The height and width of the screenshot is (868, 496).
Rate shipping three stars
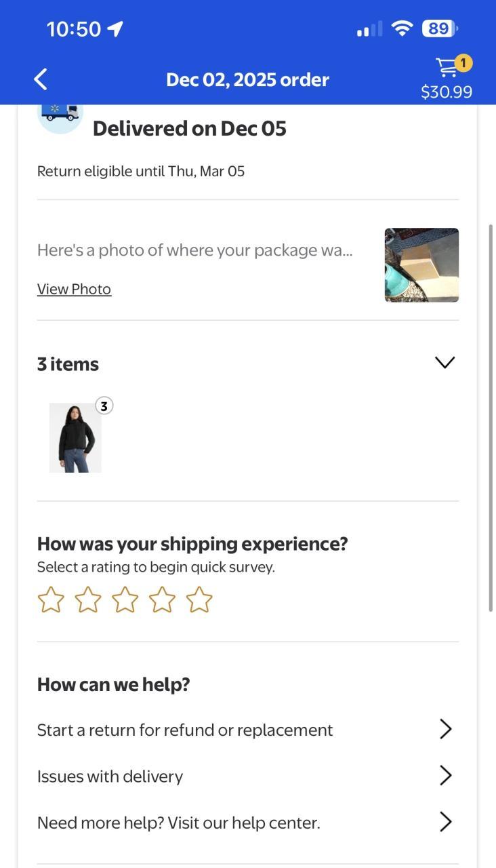pyautogui.click(x=125, y=600)
